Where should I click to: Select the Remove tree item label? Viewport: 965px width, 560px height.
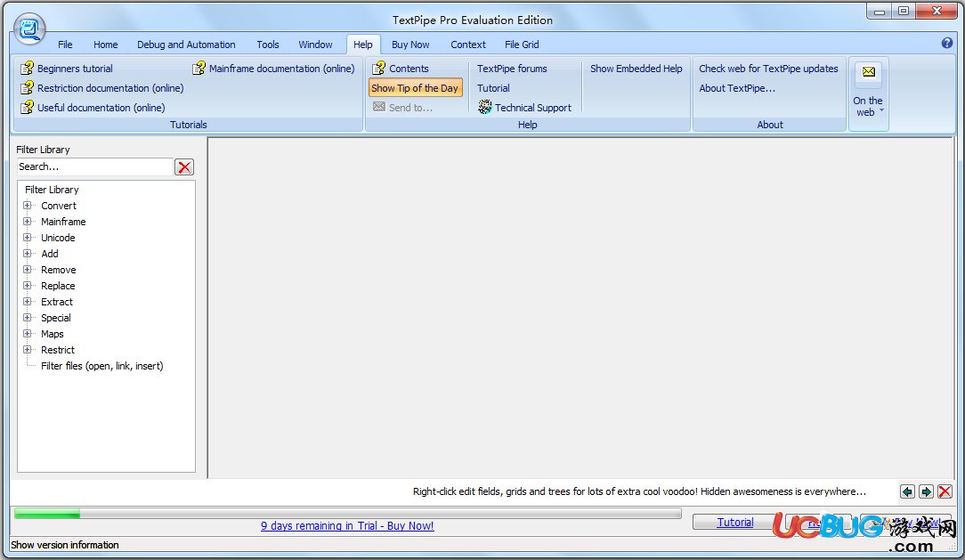(x=59, y=270)
